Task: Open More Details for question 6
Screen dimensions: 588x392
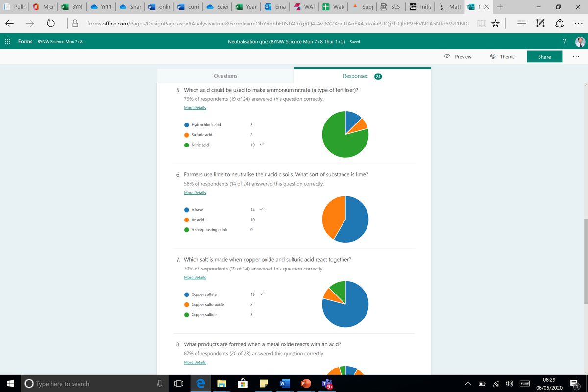Action: click(x=195, y=193)
